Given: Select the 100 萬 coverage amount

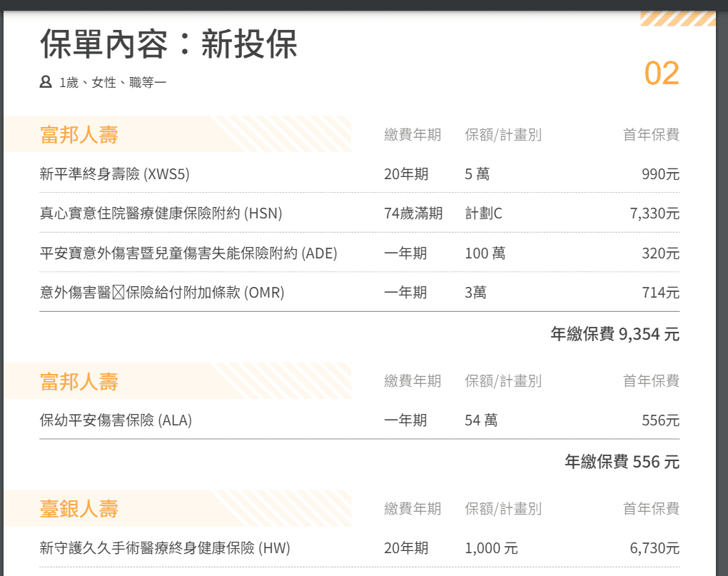Looking at the screenshot, I should [485, 253].
